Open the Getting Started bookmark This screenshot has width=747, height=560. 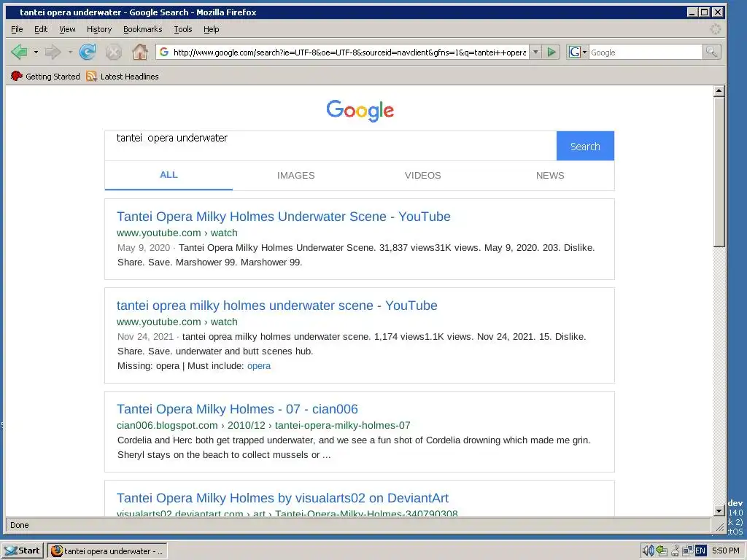point(45,76)
